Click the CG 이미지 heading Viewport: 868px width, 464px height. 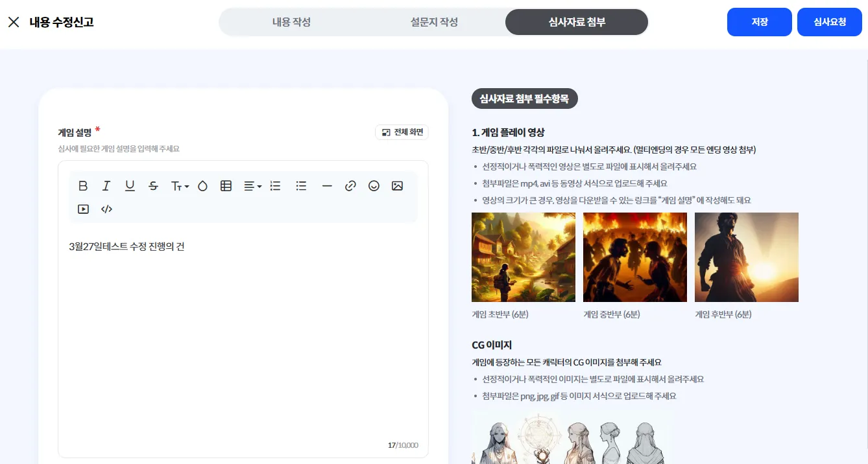(492, 345)
